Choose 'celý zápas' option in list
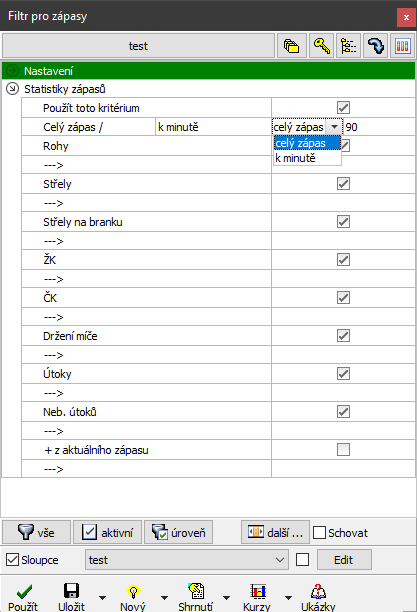 (307, 143)
